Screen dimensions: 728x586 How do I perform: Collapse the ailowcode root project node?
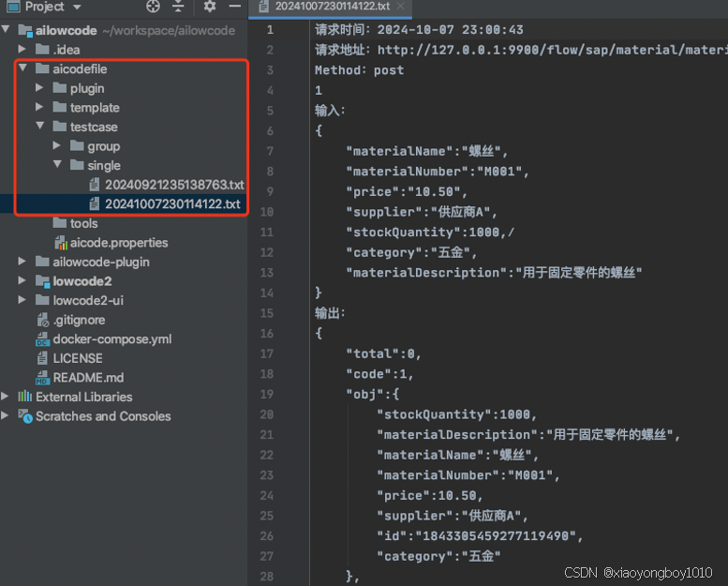click(6, 30)
